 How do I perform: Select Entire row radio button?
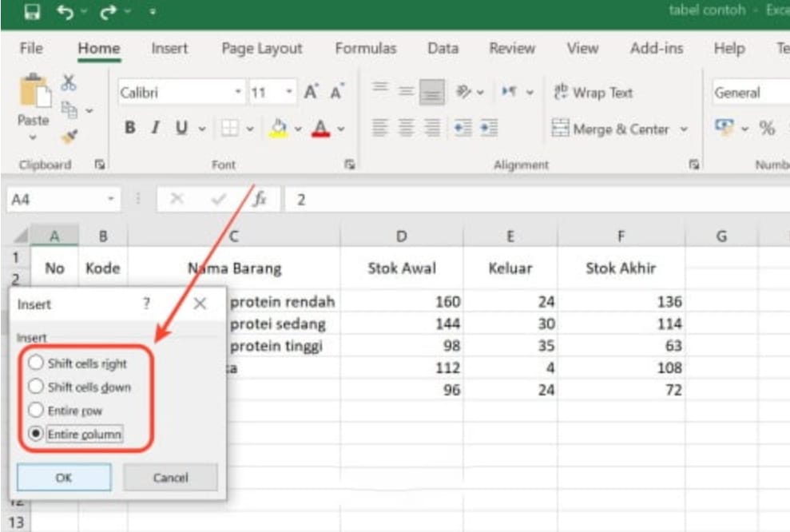pyautogui.click(x=36, y=411)
